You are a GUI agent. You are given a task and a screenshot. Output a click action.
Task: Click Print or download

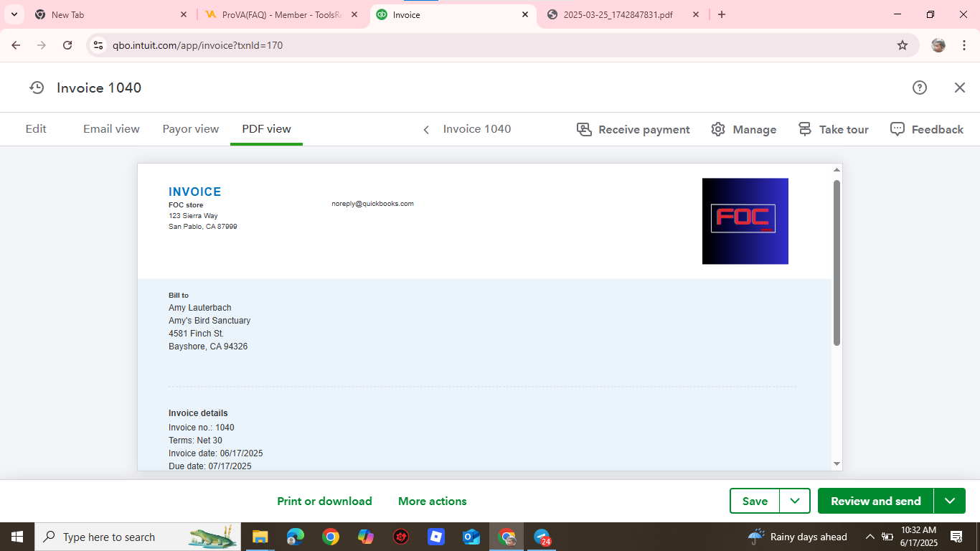click(324, 501)
